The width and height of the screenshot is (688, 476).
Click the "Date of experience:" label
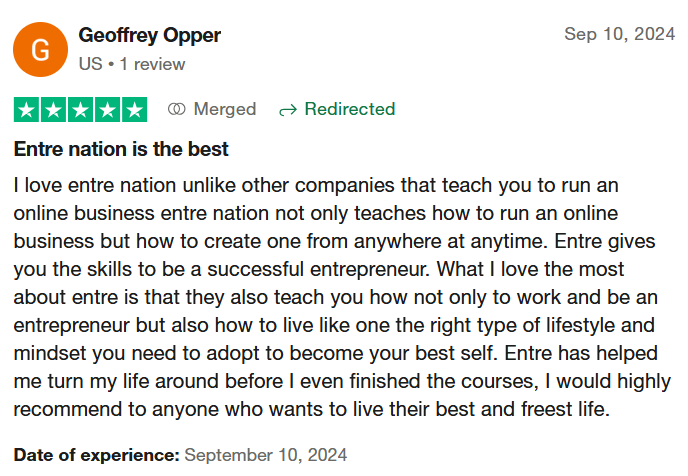[x=97, y=455]
